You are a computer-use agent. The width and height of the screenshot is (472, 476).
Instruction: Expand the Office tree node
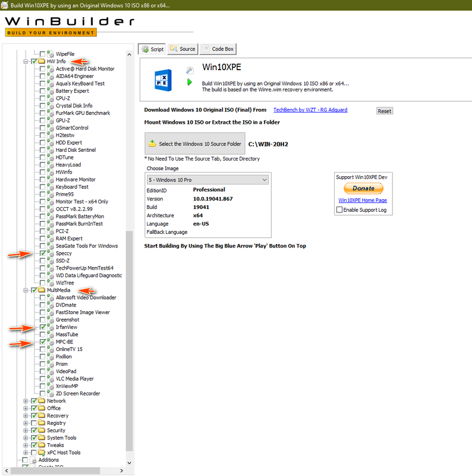26,408
